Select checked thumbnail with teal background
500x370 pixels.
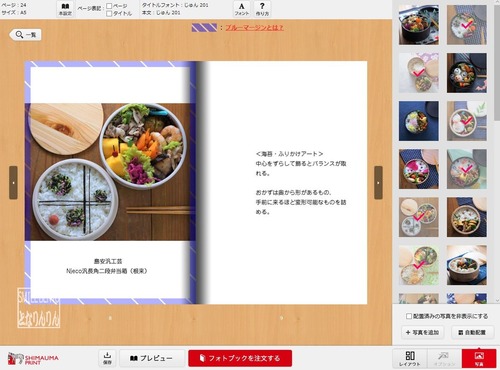tap(467, 169)
